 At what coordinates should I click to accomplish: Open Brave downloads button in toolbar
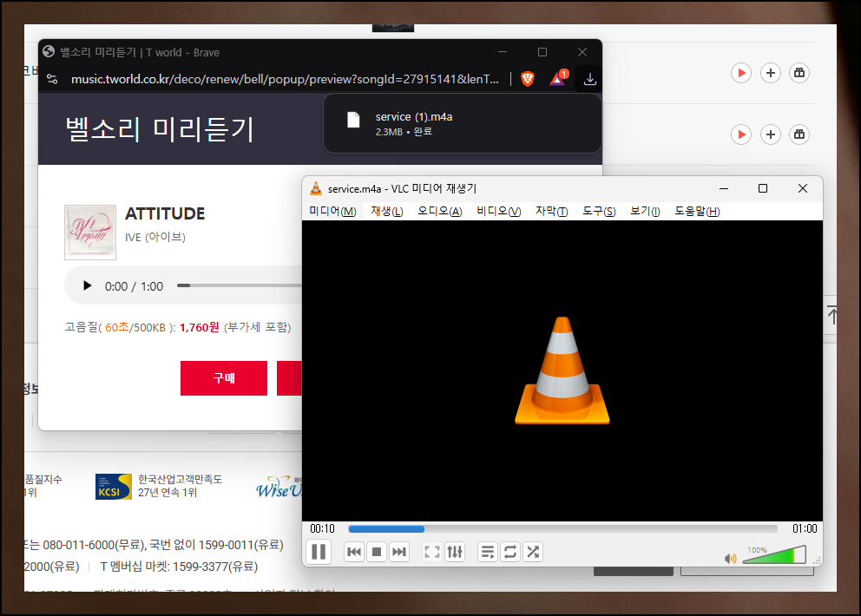pyautogui.click(x=589, y=79)
